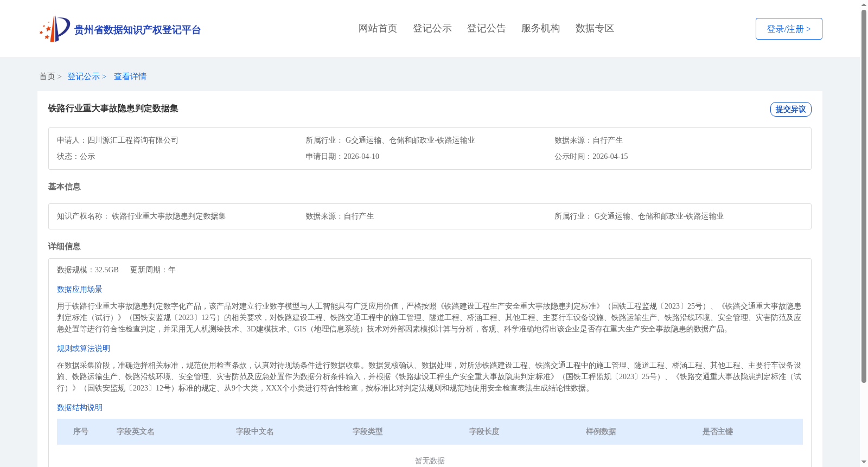Click the 样例数据 column header

[x=601, y=432]
